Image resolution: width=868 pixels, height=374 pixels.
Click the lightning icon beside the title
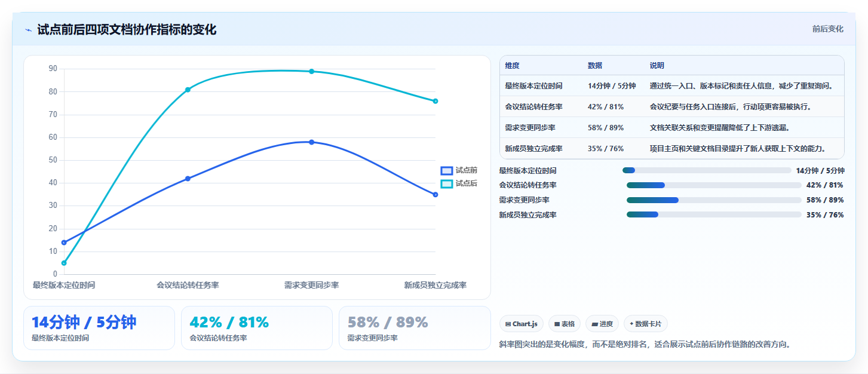(28, 30)
